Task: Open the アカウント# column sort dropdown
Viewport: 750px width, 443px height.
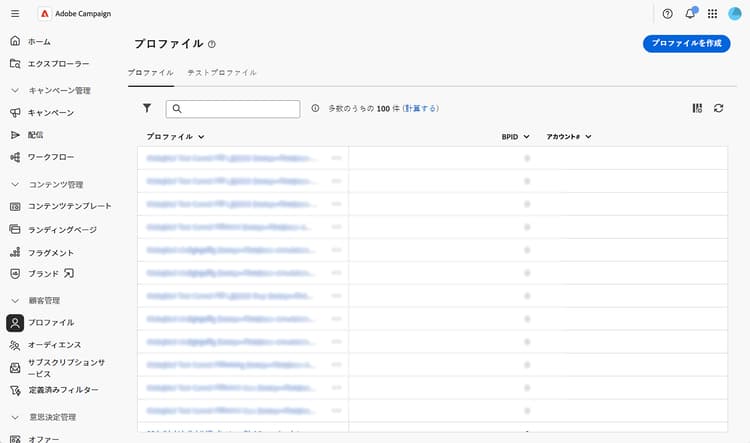Action: tap(588, 137)
